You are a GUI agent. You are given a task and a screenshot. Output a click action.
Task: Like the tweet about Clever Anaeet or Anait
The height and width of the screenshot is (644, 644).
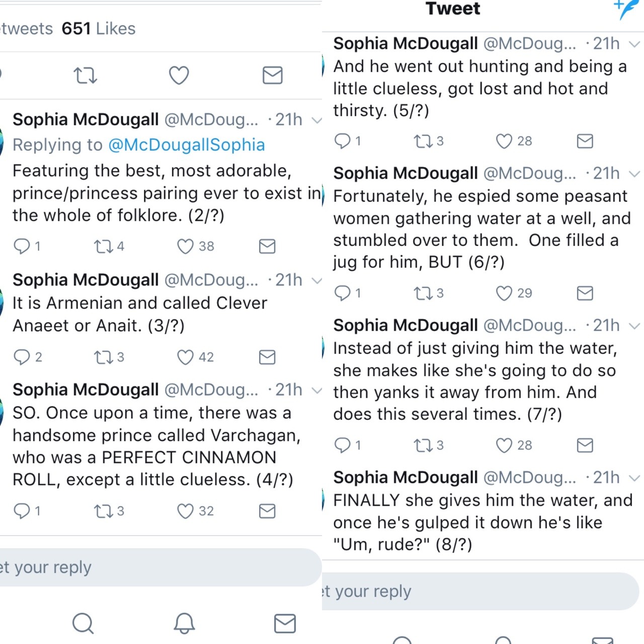point(186,357)
